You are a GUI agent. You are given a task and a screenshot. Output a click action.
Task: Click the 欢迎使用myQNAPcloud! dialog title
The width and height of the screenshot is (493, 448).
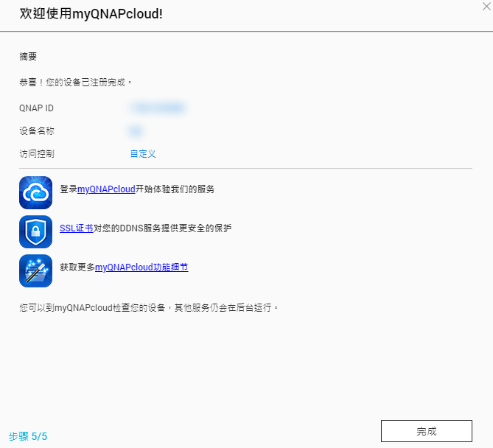pos(91,15)
